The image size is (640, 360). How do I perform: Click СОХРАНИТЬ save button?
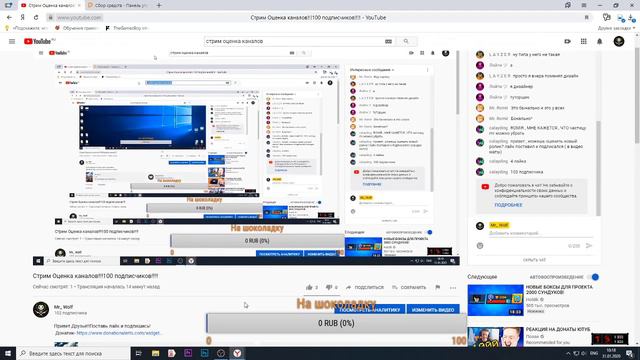[409, 287]
